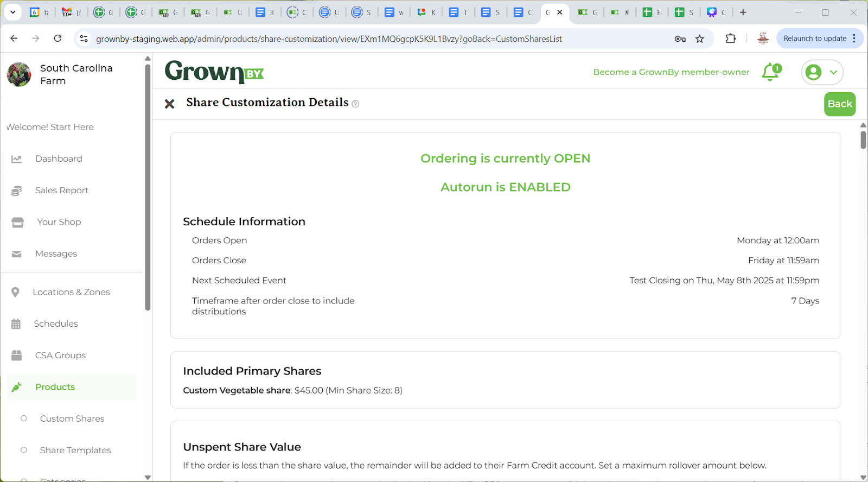This screenshot has height=482, width=868.
Task: Switch to the Gmail tab
Action: pyautogui.click(x=72, y=12)
